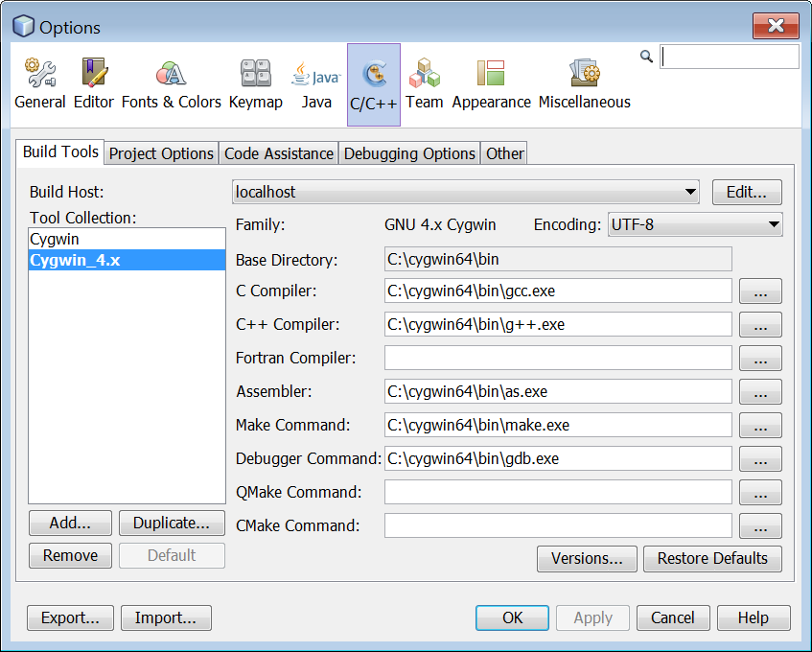
Task: Click the Assembler path field
Action: coord(558,391)
